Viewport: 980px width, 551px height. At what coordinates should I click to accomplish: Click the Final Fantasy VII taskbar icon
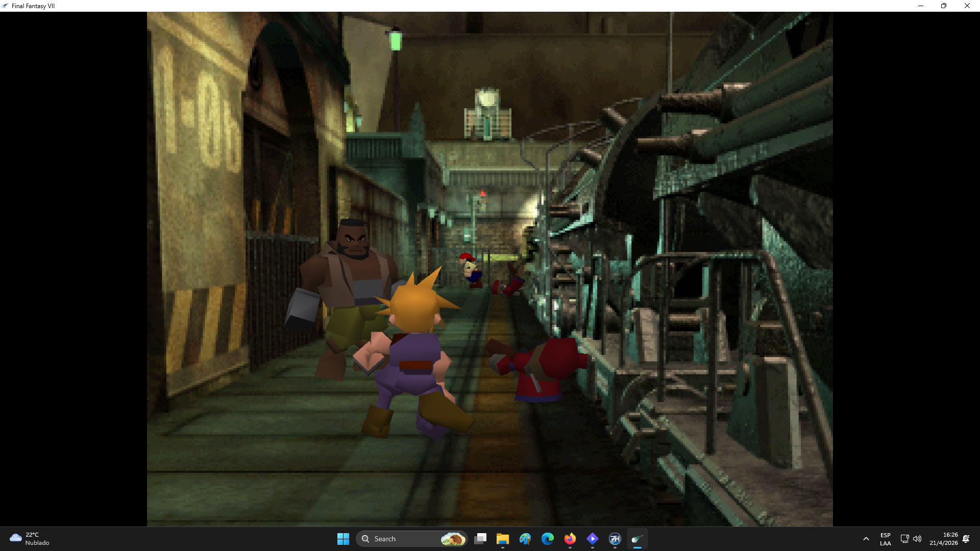pos(637,539)
